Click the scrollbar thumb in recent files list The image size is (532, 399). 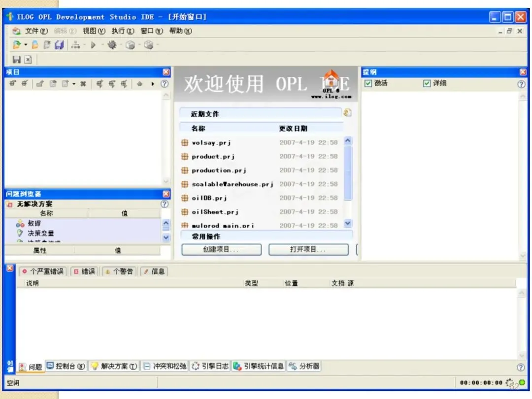[348, 173]
